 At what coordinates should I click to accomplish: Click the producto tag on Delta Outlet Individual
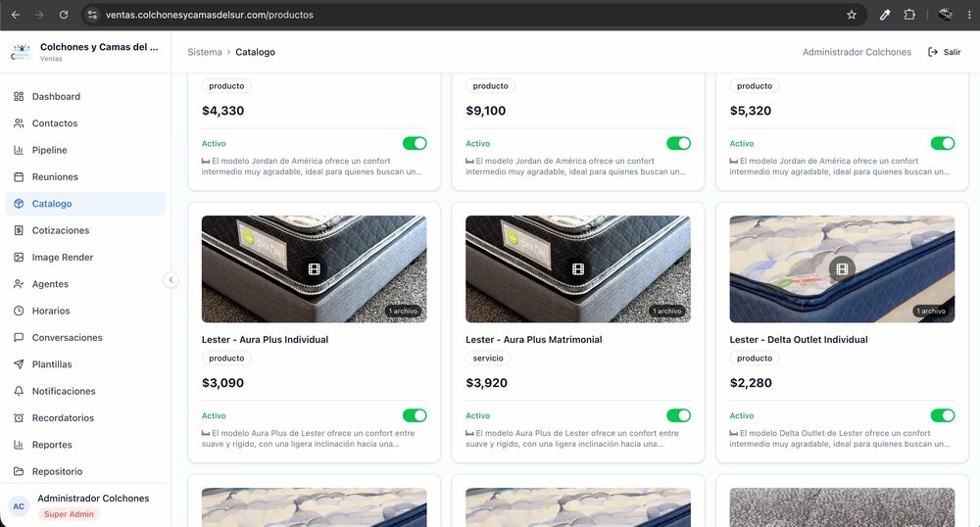[x=755, y=359]
